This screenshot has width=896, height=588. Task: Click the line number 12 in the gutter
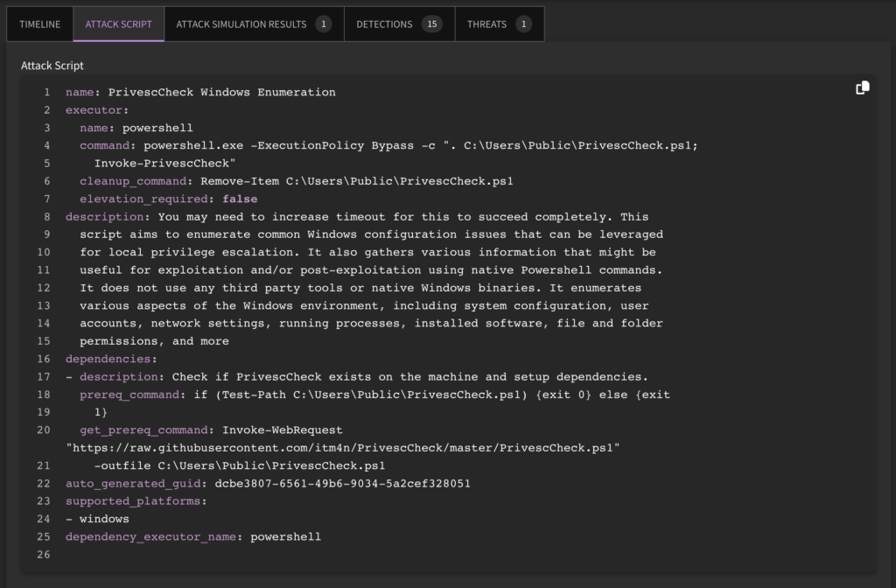coord(44,288)
